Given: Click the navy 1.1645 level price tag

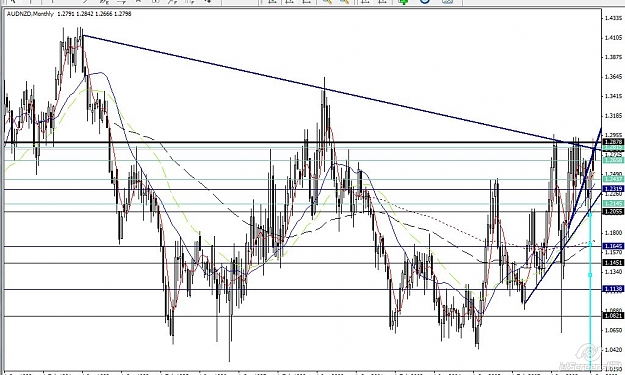Looking at the screenshot, I should coord(613,246).
